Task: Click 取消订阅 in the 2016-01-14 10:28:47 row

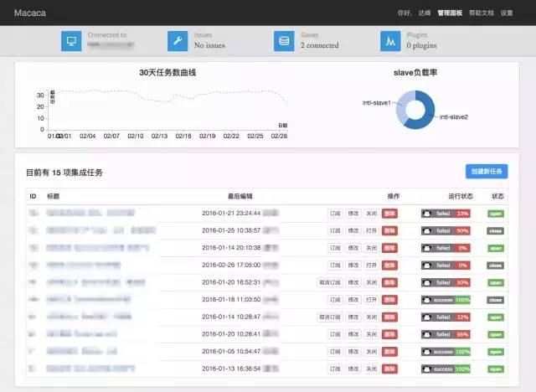Action: 329,317
